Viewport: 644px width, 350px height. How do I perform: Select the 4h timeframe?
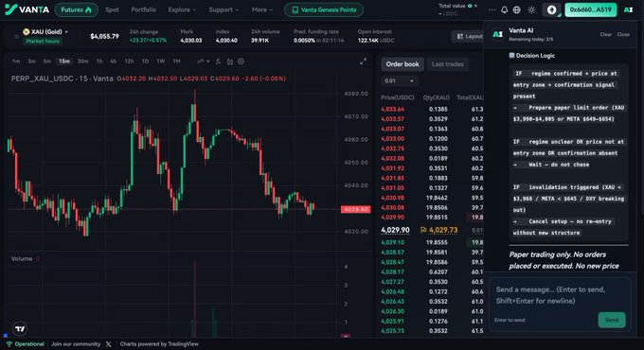114,61
